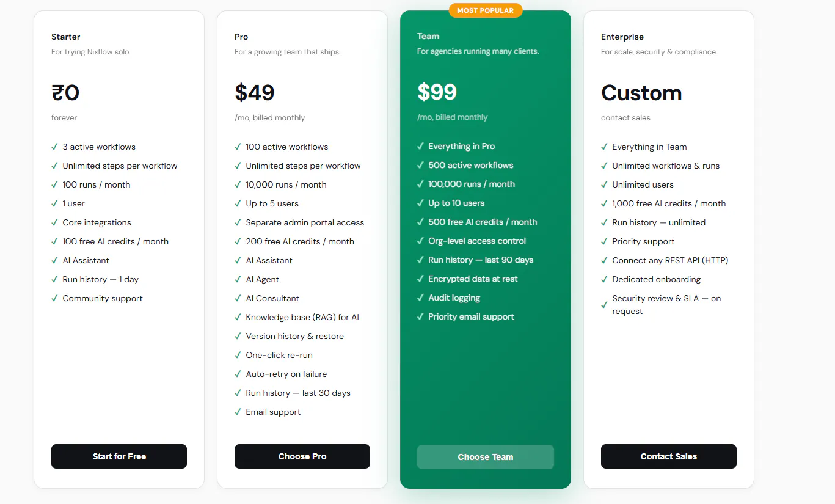The image size is (835, 504).
Task: Click the Start for Free button
Action: coord(119,456)
